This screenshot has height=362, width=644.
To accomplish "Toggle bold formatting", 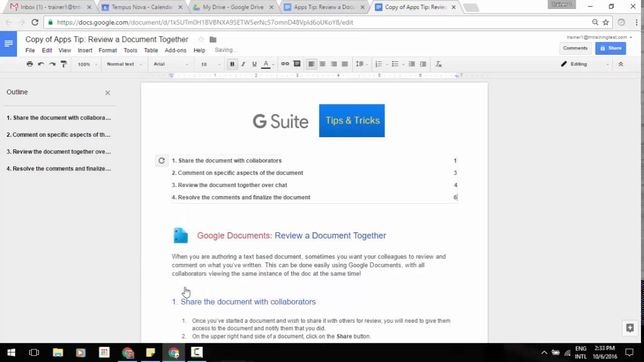I will 232,64.
